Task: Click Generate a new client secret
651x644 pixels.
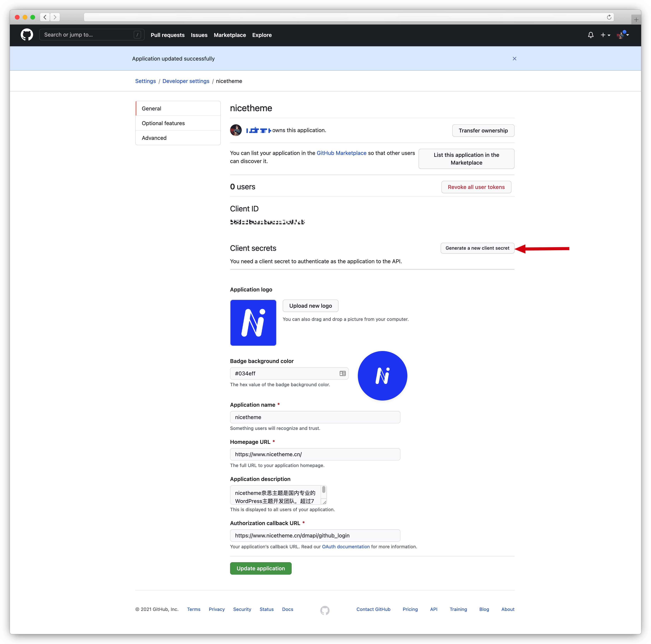Action: pos(477,248)
